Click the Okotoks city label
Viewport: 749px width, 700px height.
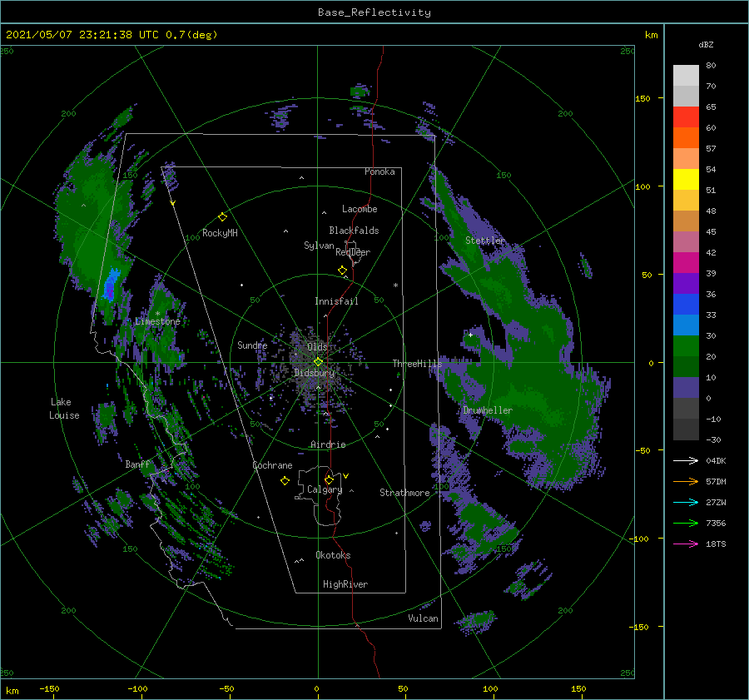(333, 554)
